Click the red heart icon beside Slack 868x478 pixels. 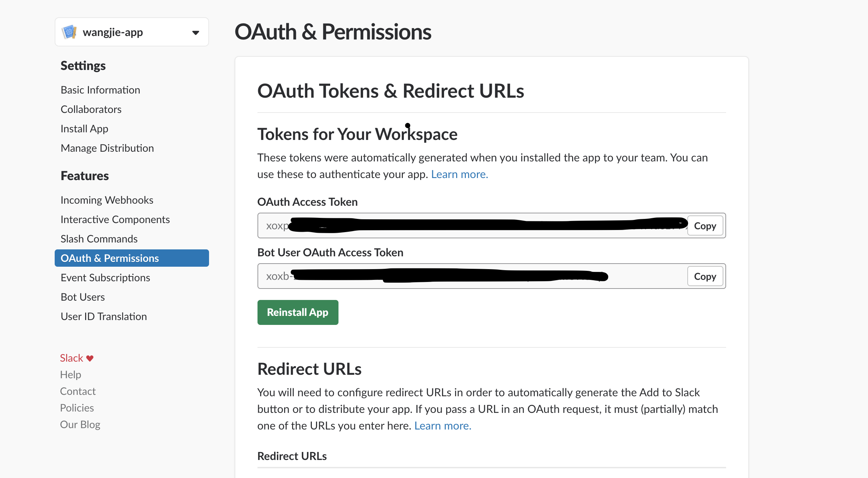pyautogui.click(x=90, y=358)
